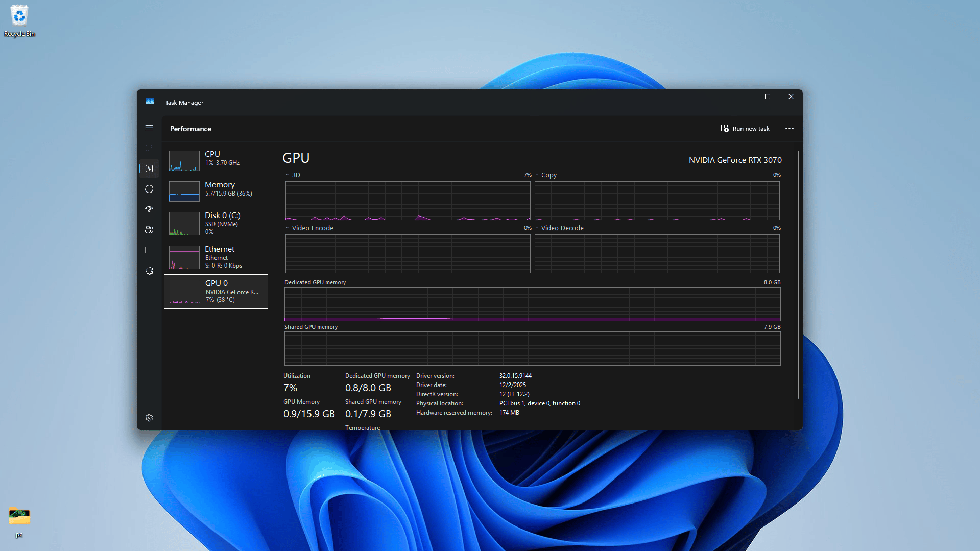980x551 pixels.
Task: Select Memory in the performance list
Action: tap(216, 190)
